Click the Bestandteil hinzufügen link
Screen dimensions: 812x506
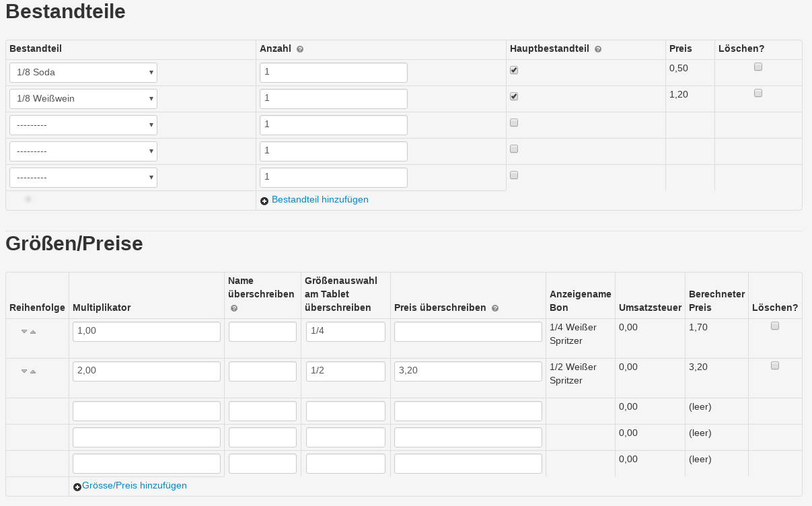point(320,200)
